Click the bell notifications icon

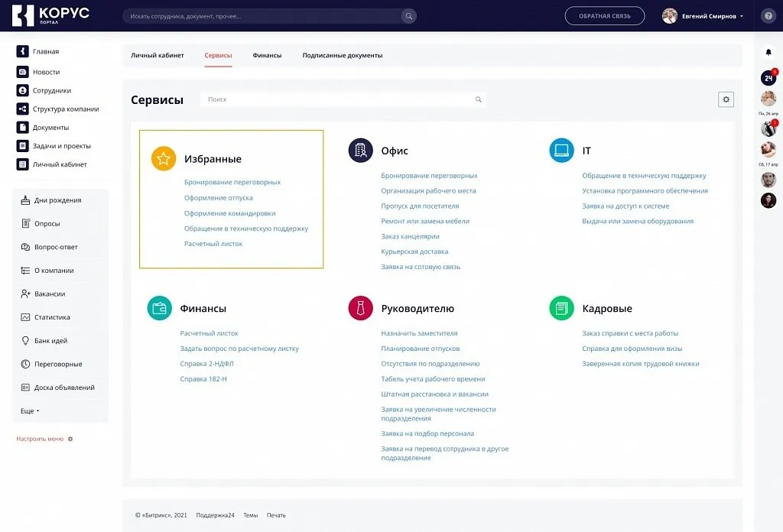coord(768,52)
